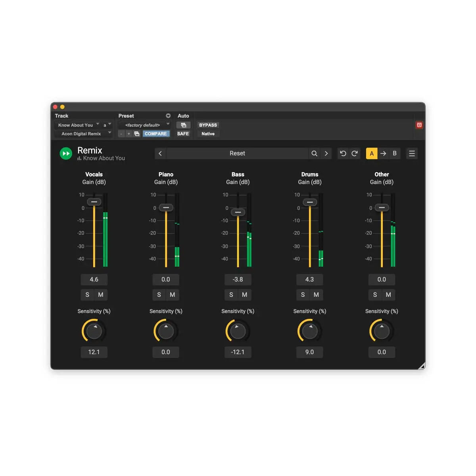Screen dimensions: 476x476
Task: Click the green Remix logo icon
Action: click(66, 154)
